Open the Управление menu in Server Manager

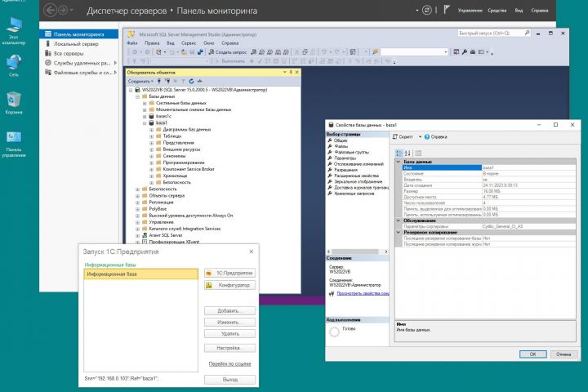click(x=470, y=11)
